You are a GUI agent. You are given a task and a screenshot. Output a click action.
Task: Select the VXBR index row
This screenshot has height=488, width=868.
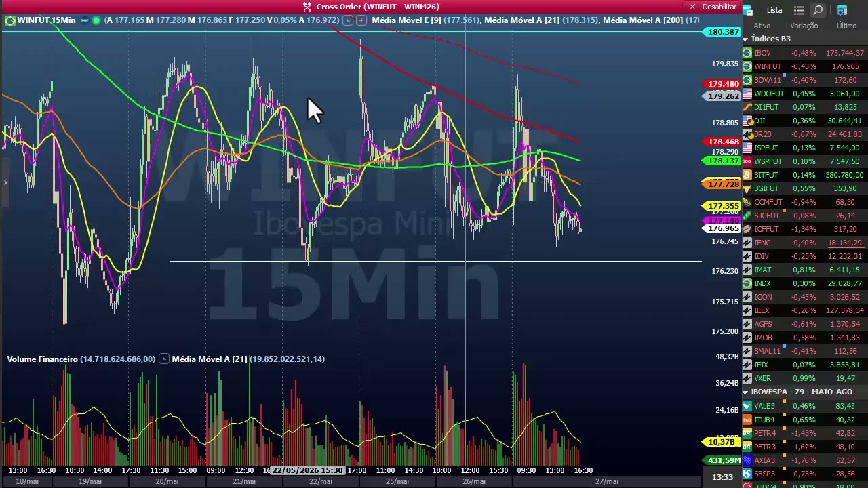[x=805, y=378]
